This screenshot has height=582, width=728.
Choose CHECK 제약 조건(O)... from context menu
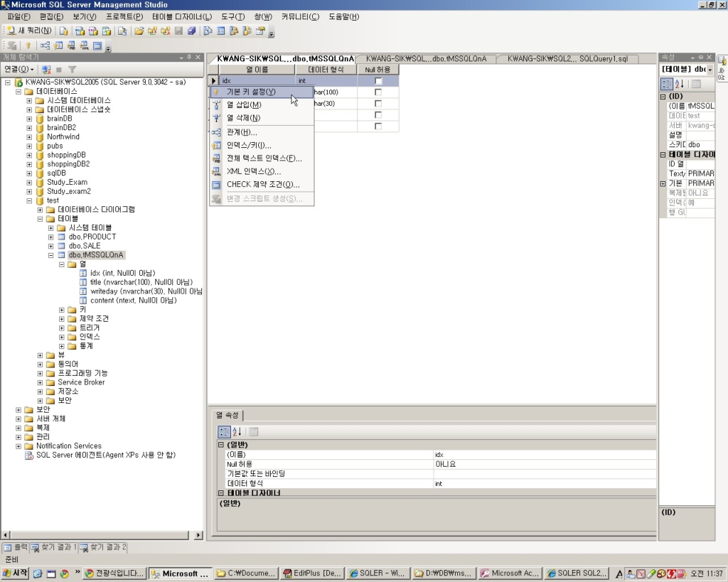[x=262, y=184]
